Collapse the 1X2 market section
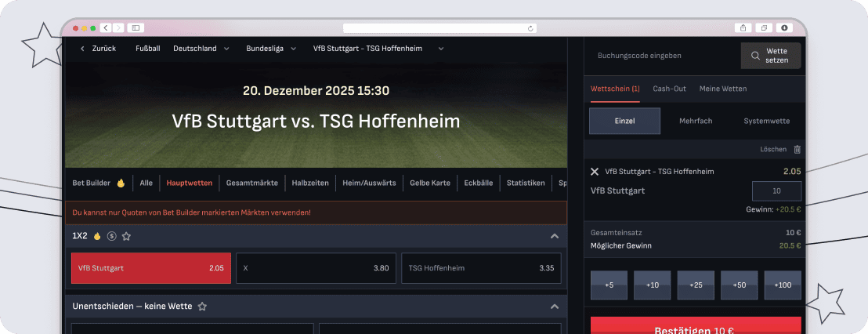Viewport: 868px width, 334px height. click(x=554, y=236)
